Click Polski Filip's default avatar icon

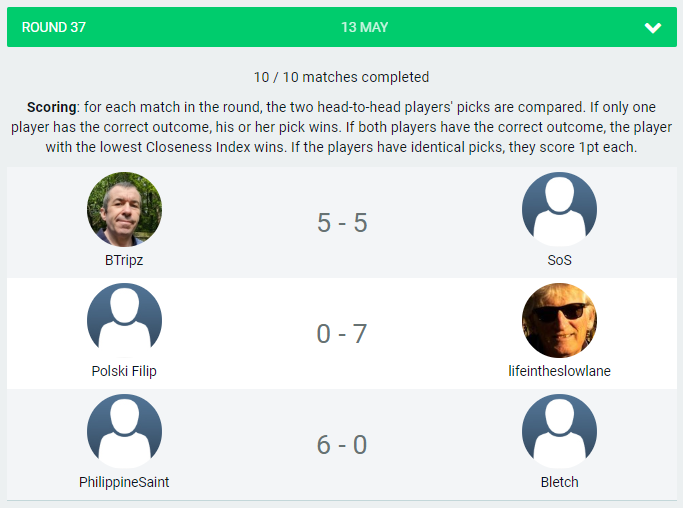124,321
